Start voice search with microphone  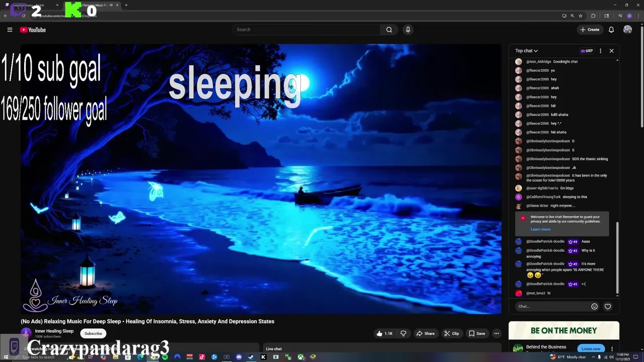click(408, 30)
